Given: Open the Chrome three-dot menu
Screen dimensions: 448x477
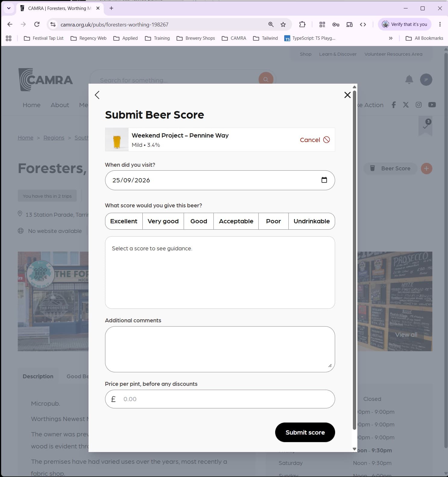Looking at the screenshot, I should click(440, 24).
